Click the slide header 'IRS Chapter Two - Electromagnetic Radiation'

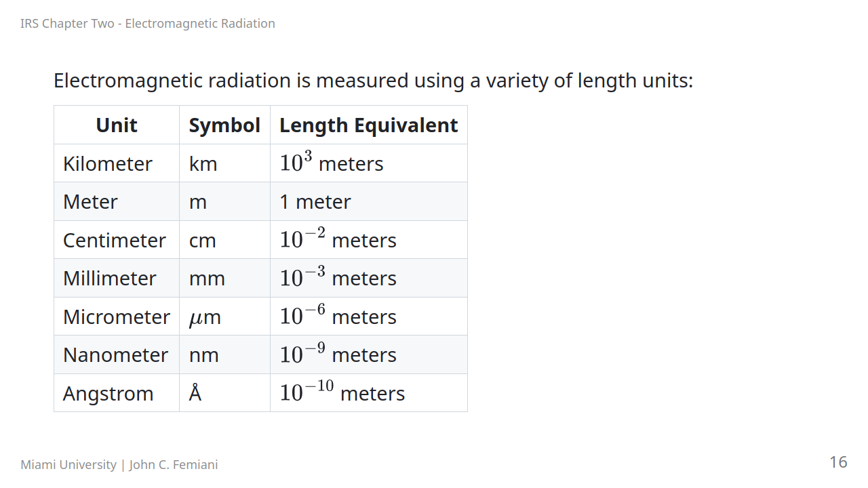click(x=148, y=24)
